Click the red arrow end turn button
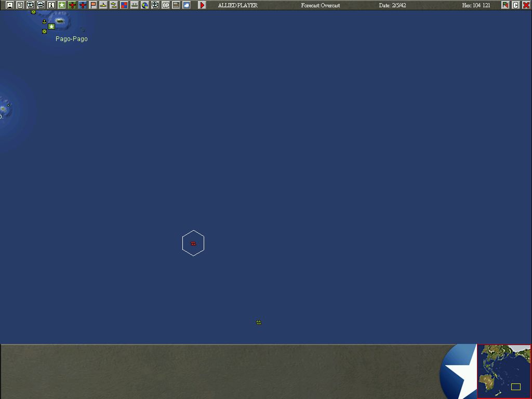Screen dimensions: 532x399 [x=202, y=5]
